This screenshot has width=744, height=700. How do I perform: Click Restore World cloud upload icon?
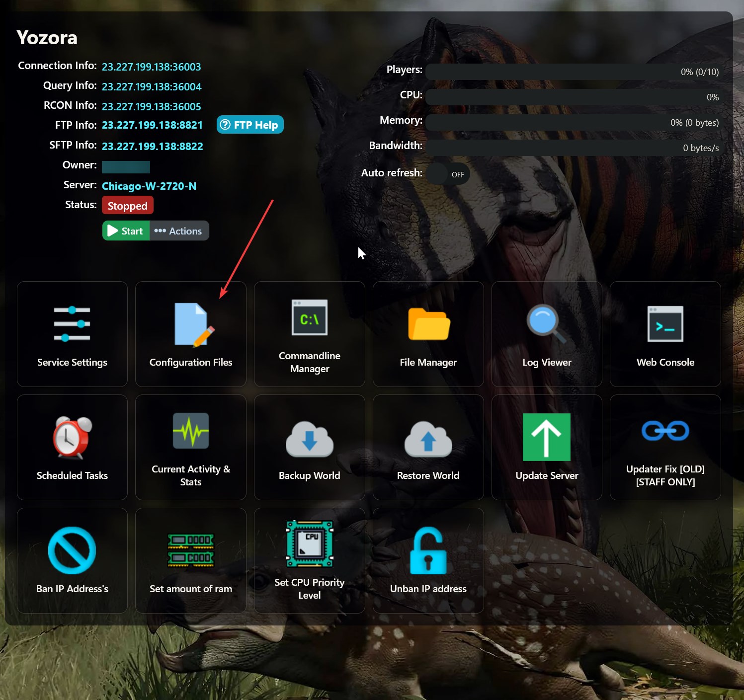click(428, 439)
